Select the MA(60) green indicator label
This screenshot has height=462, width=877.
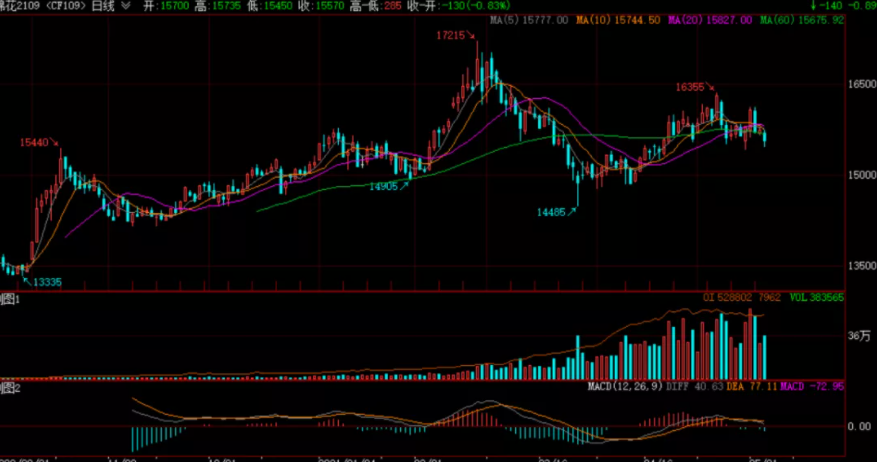pyautogui.click(x=801, y=20)
